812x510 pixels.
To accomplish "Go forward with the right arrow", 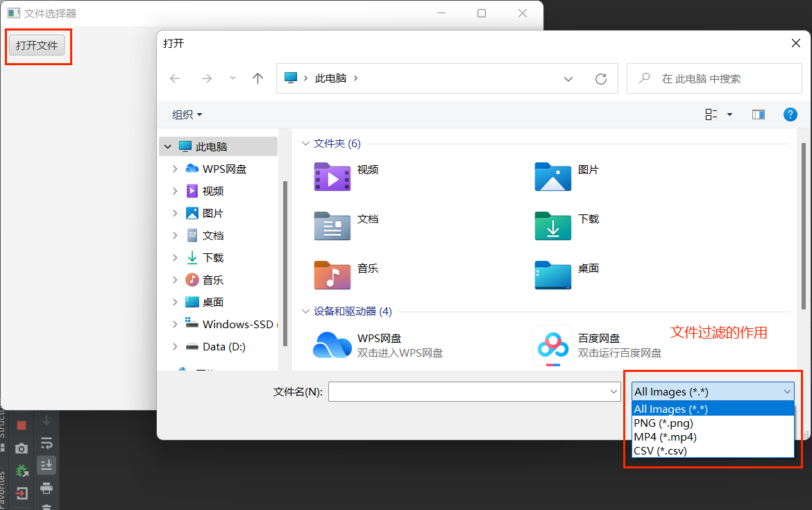I will 207,78.
